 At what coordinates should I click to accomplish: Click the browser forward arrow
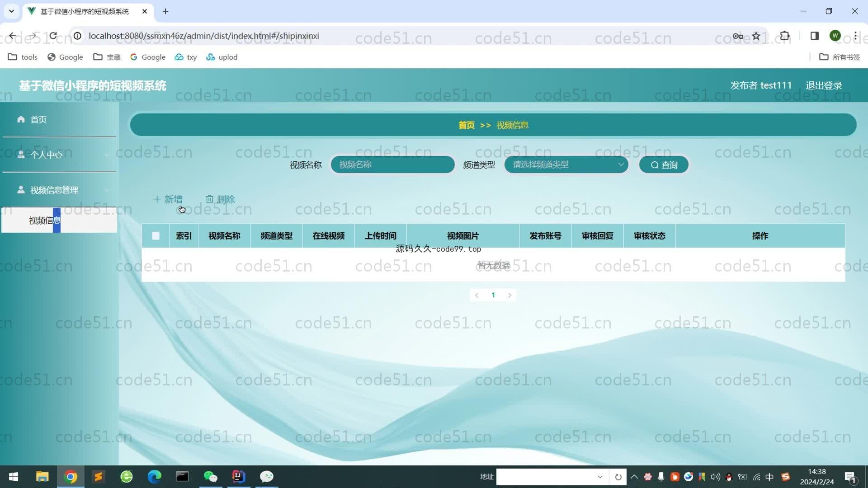click(x=33, y=36)
